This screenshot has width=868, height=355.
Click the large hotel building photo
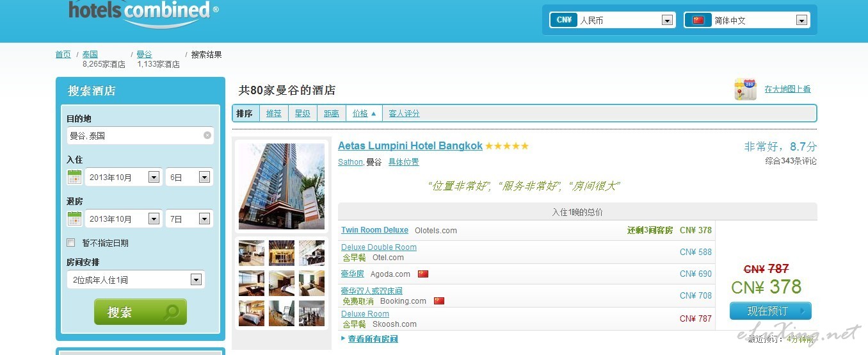(282, 186)
